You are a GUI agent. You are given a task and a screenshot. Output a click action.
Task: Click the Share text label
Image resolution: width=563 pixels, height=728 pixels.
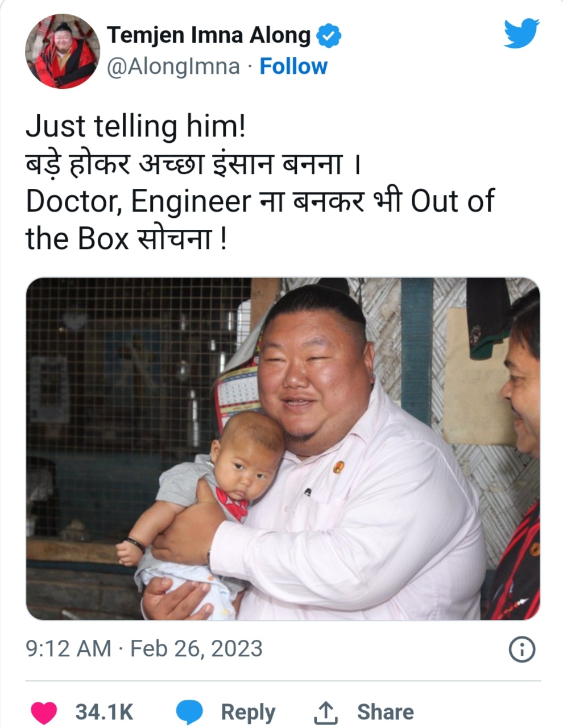[x=385, y=712]
